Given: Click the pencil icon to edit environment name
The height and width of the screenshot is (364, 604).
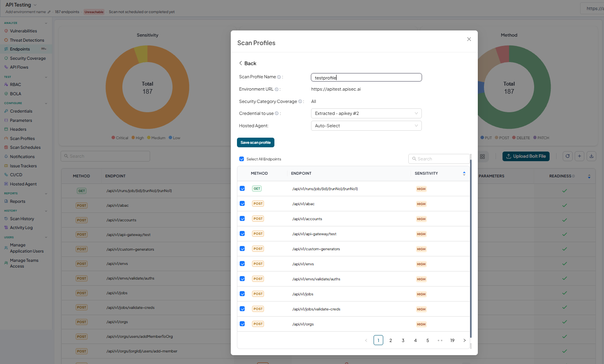Looking at the screenshot, I should tap(49, 12).
